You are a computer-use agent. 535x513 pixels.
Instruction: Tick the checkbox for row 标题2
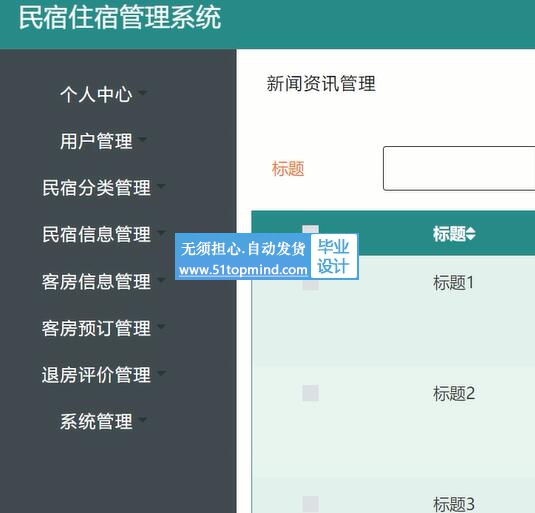[x=310, y=393]
